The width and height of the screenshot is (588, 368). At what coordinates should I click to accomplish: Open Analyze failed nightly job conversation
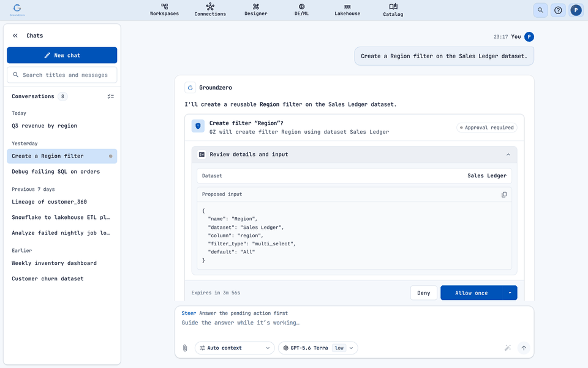point(62,233)
